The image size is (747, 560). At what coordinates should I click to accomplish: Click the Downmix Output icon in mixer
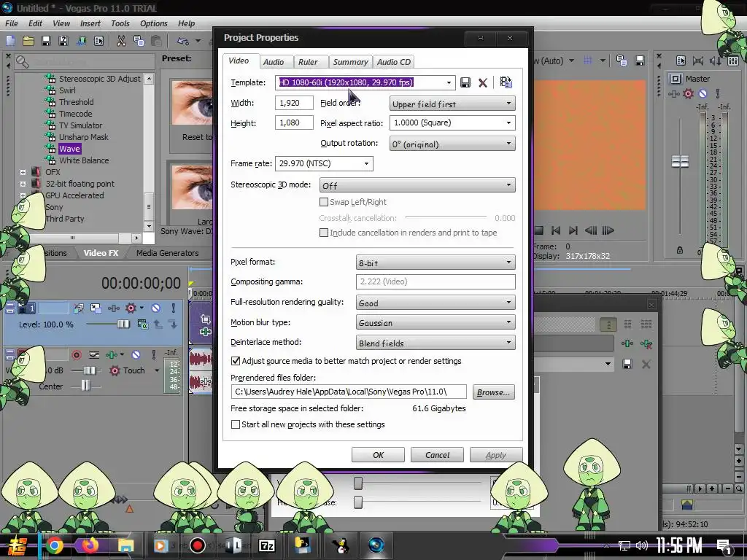click(x=698, y=61)
